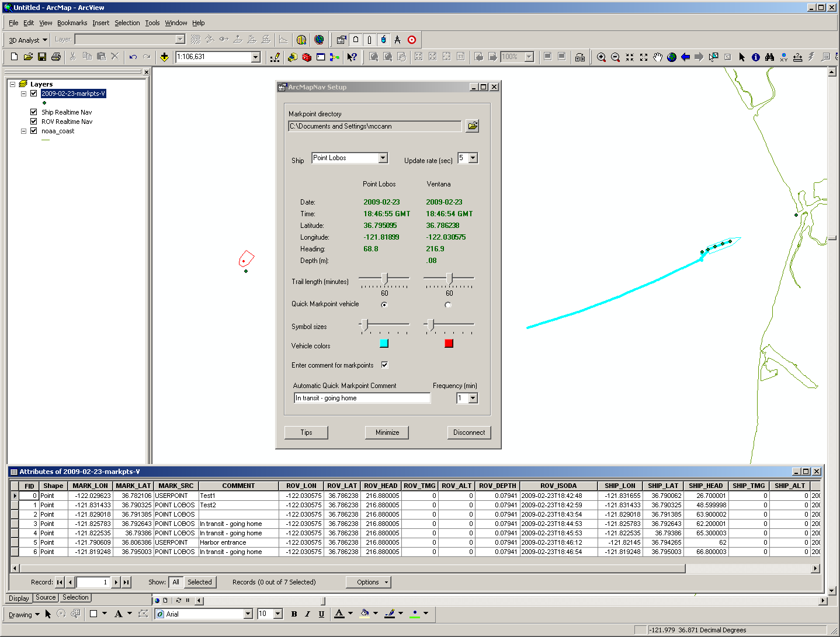
Task: Open a map file from toolbar
Action: pyautogui.click(x=28, y=57)
